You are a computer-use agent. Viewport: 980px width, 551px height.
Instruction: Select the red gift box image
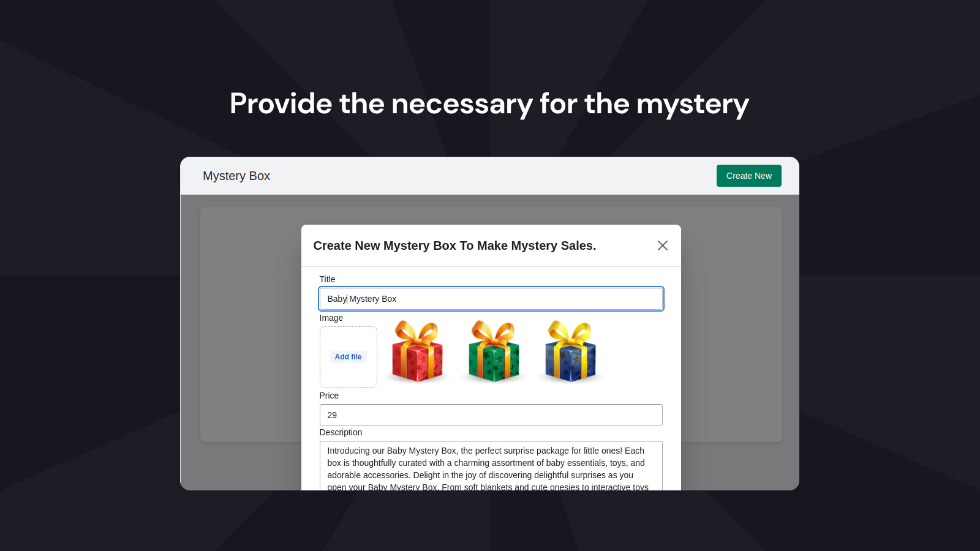tap(417, 351)
